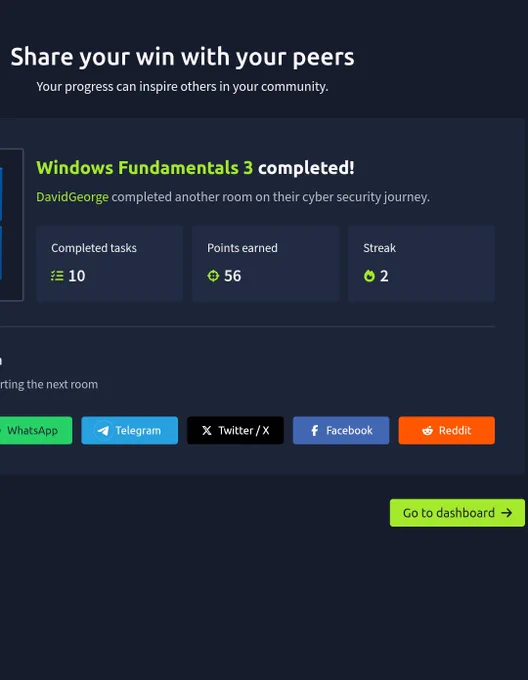528x680 pixels.
Task: Click the completed tasks value '10'
Action: click(x=77, y=276)
